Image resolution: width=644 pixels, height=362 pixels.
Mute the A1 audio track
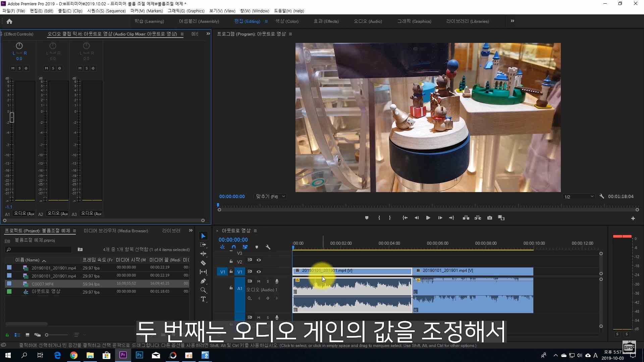pos(259,281)
